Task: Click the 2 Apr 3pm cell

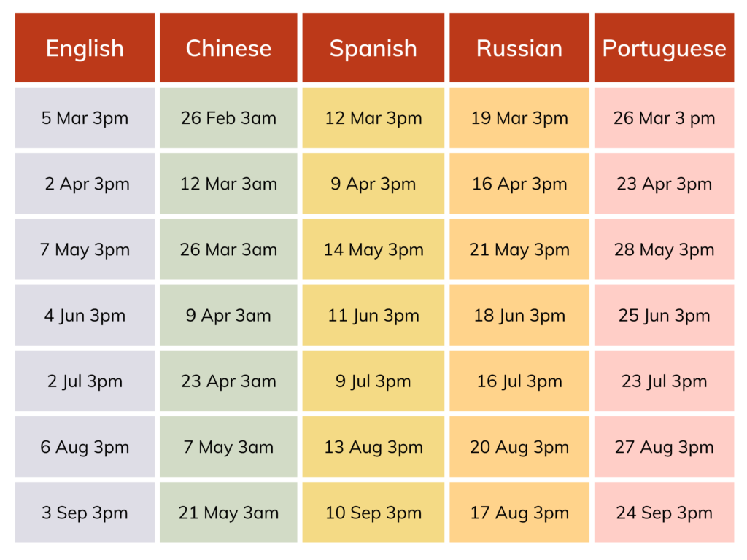Action: coord(85,184)
